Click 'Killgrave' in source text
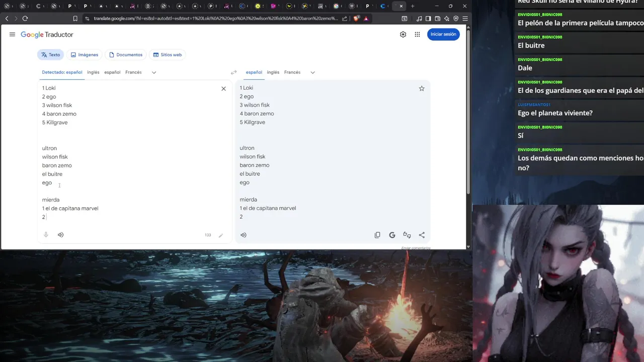The height and width of the screenshot is (362, 644). 57,123
